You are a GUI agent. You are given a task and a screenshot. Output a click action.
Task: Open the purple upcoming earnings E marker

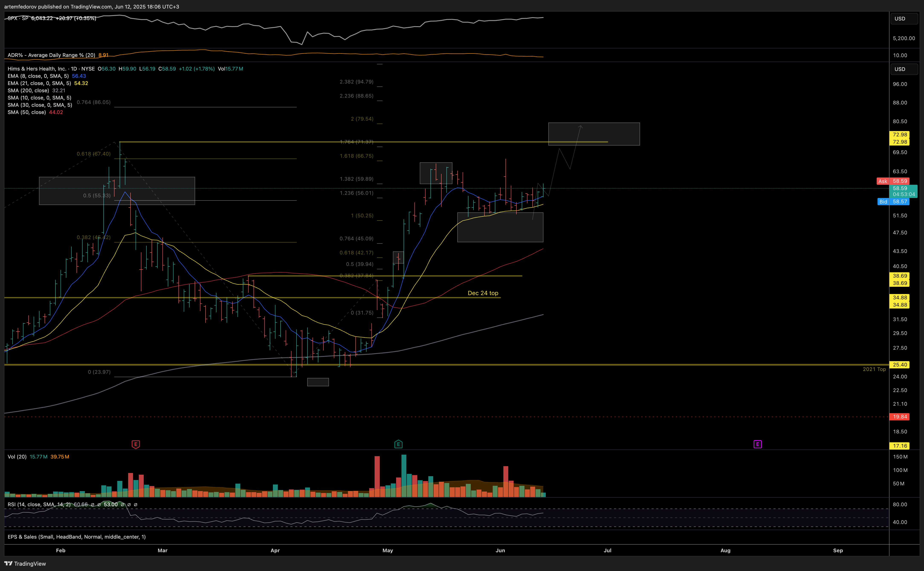pyautogui.click(x=757, y=444)
